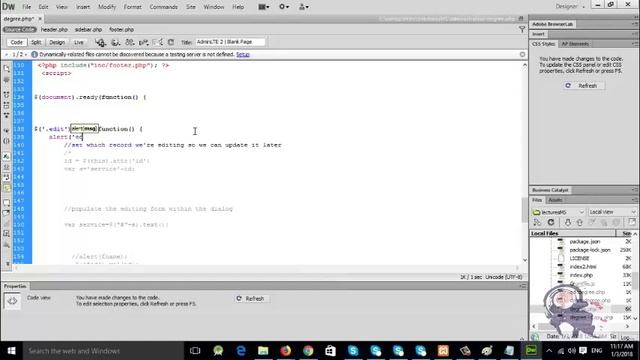Open Extend Dreamweaver gear dropdown

click(284, 7)
